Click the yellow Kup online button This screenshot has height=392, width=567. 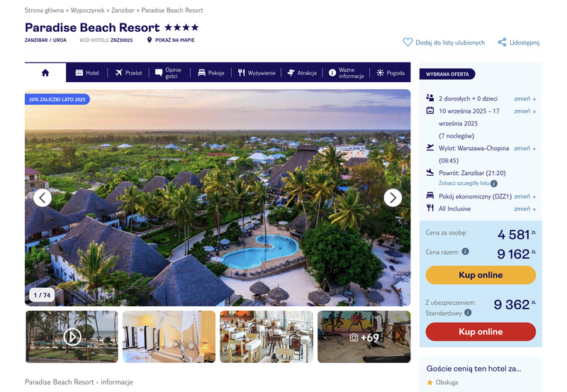tap(481, 275)
